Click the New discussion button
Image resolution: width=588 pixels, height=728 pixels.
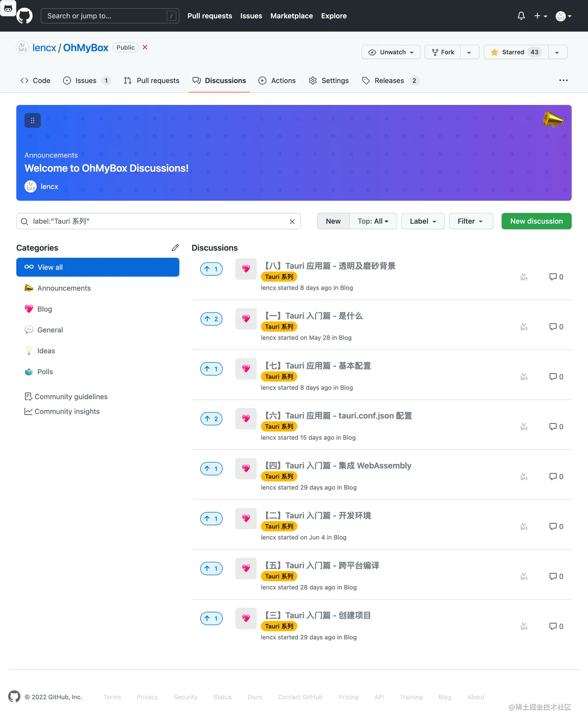click(x=536, y=221)
